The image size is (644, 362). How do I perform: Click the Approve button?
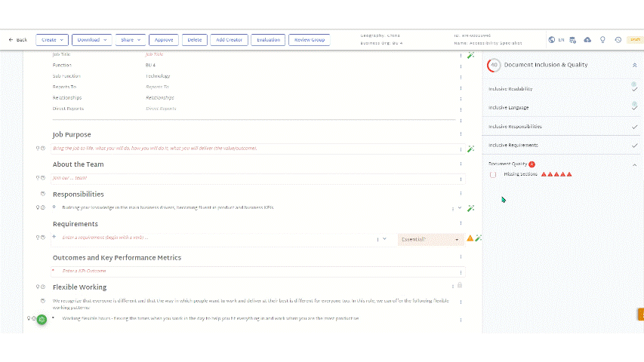tap(164, 40)
